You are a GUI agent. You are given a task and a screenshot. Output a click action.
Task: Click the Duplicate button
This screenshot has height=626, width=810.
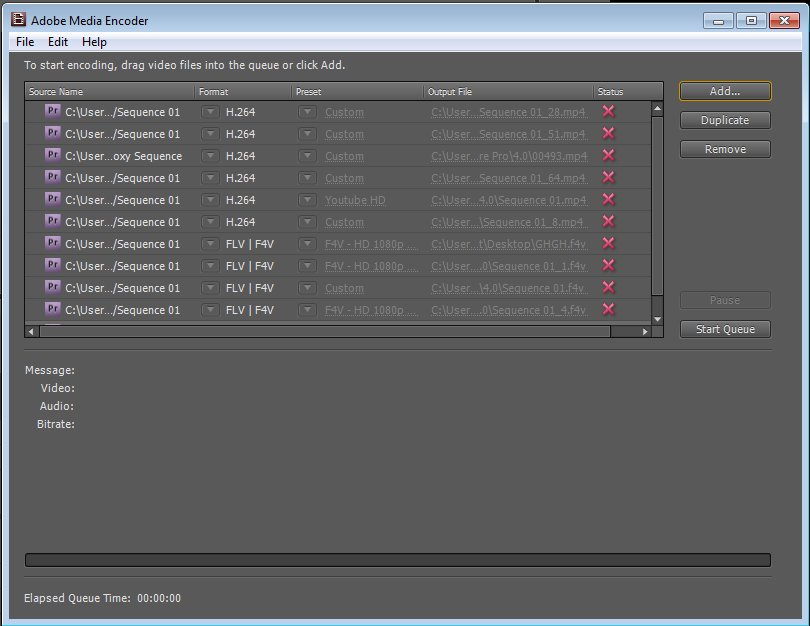(x=725, y=120)
